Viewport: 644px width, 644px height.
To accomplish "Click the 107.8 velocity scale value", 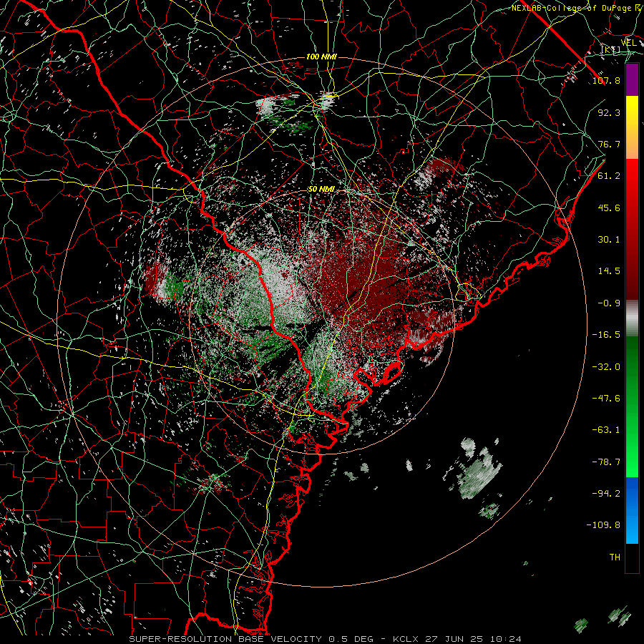I will [x=606, y=80].
